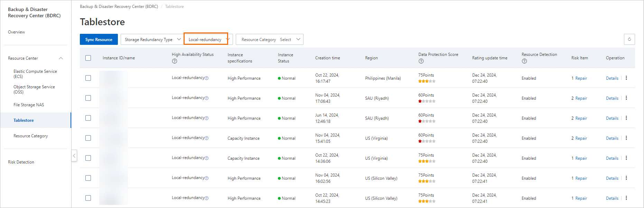The image size is (644, 208).
Task: Open File Storage NAS in sidebar
Action: coord(29,105)
